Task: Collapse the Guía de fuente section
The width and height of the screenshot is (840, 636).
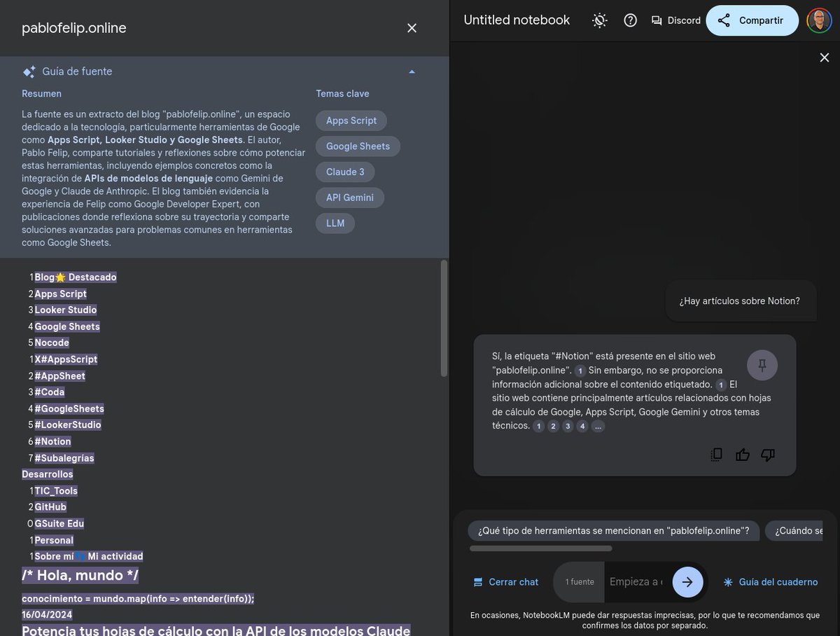Action: (x=412, y=71)
